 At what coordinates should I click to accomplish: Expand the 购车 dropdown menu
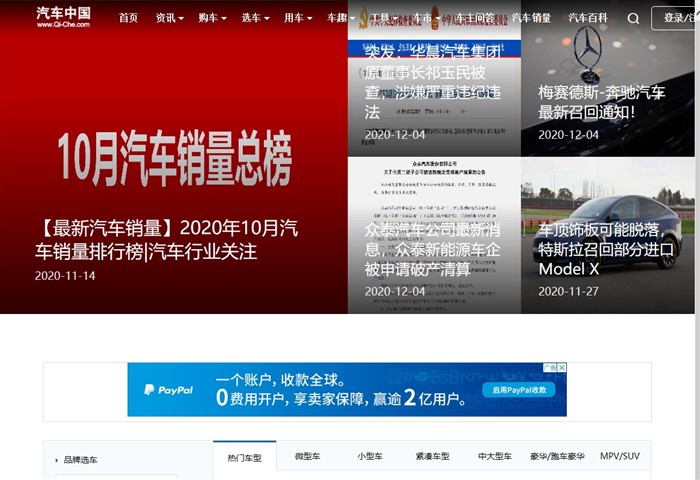(212, 18)
